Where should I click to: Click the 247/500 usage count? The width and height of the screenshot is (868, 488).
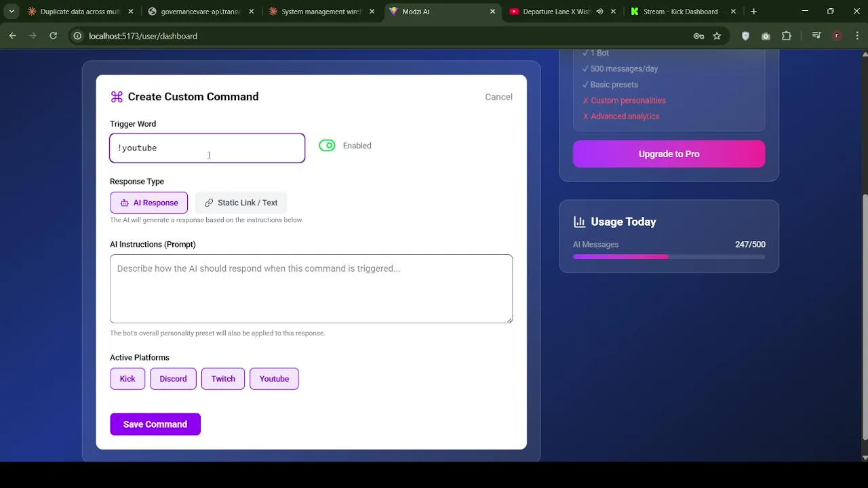point(750,245)
